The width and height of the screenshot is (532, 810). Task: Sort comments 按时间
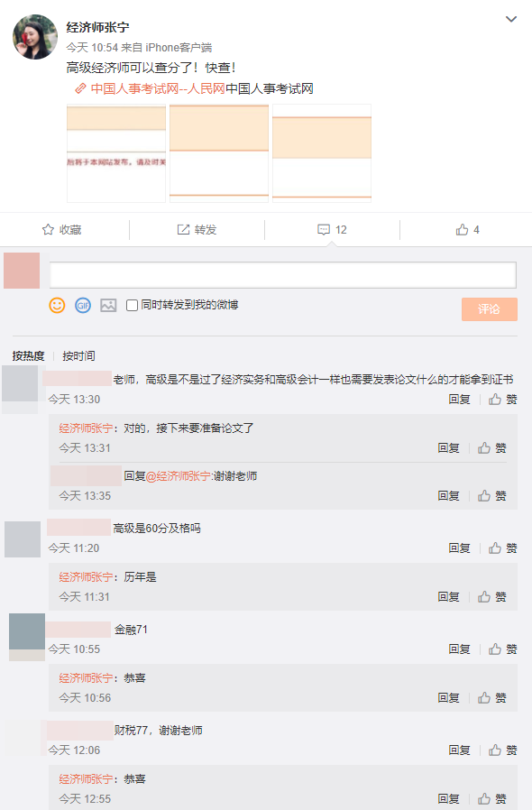[x=78, y=356]
